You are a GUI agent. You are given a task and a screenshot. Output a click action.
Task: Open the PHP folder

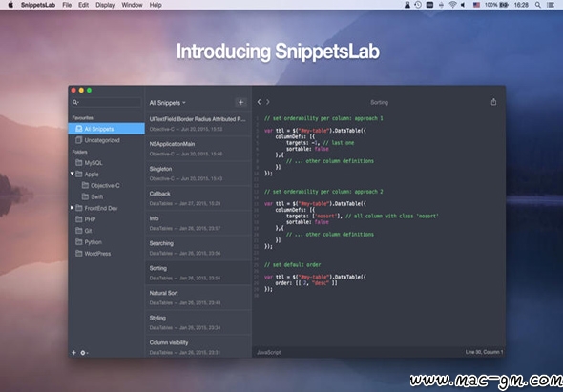point(106,219)
